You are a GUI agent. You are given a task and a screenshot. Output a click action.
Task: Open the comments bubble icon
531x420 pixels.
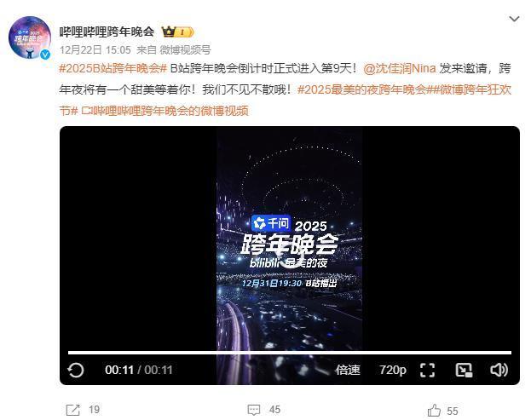(254, 410)
